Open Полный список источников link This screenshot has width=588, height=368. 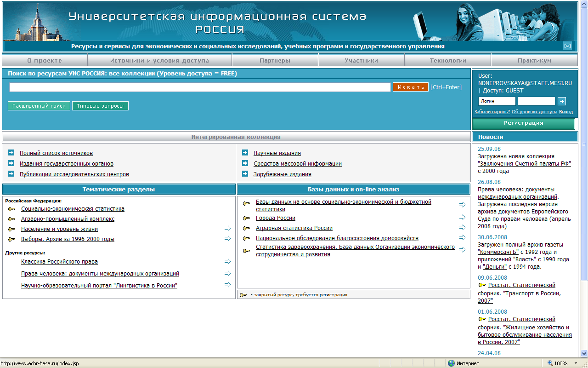56,153
